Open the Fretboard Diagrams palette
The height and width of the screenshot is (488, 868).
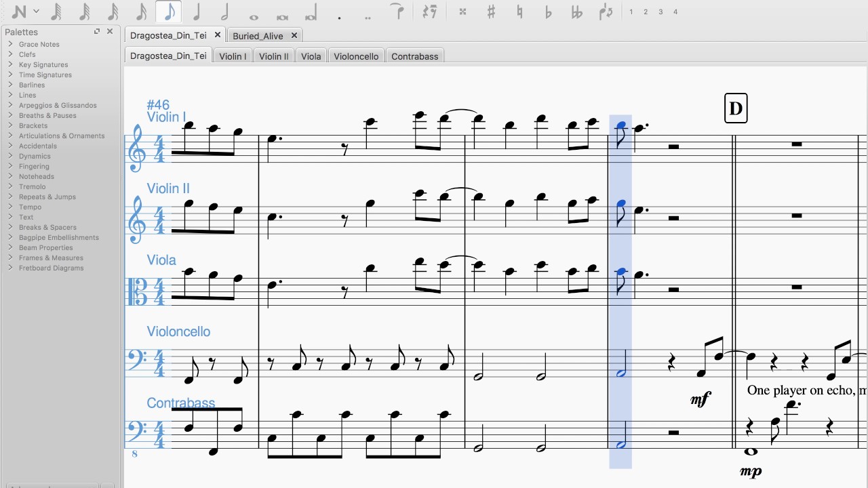(52, 268)
